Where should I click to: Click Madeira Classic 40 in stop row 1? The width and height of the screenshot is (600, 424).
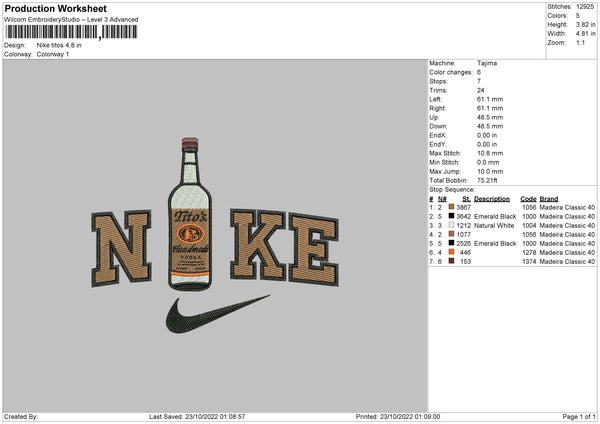[567, 207]
